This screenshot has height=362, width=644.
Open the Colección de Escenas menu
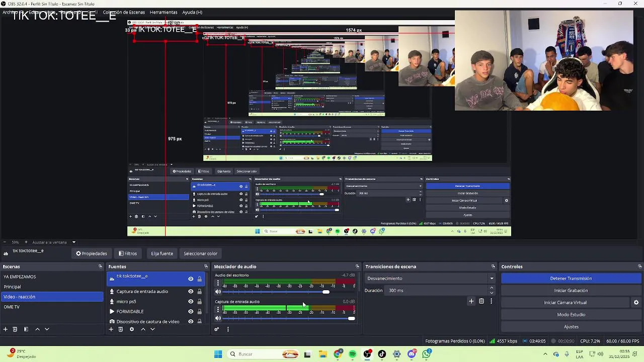tap(124, 12)
